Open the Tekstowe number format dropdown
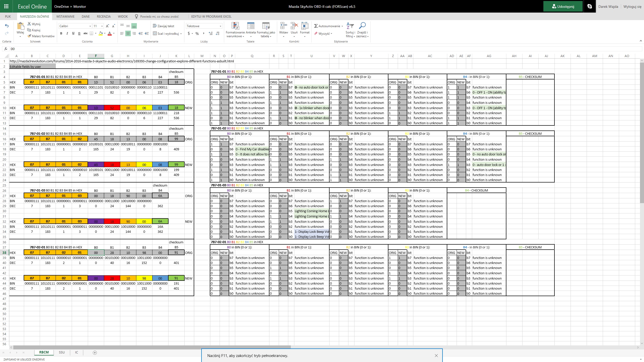Screen dimensions: 644x362 (220, 26)
